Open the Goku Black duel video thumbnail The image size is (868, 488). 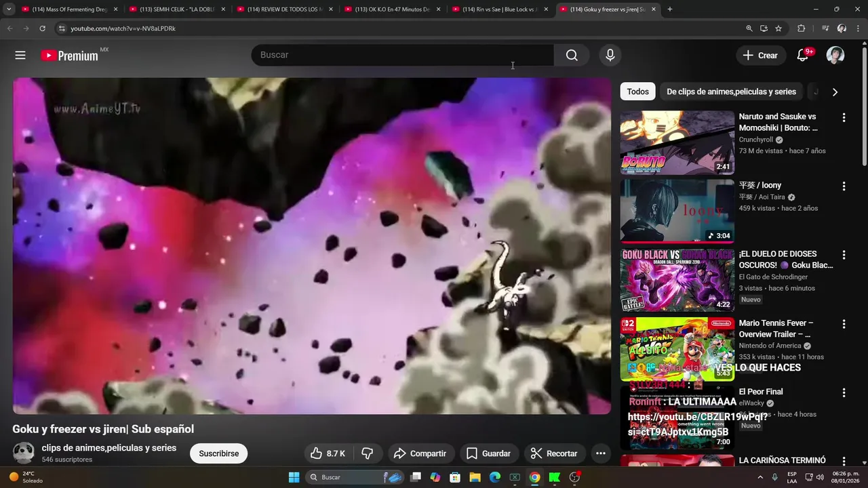(x=677, y=280)
